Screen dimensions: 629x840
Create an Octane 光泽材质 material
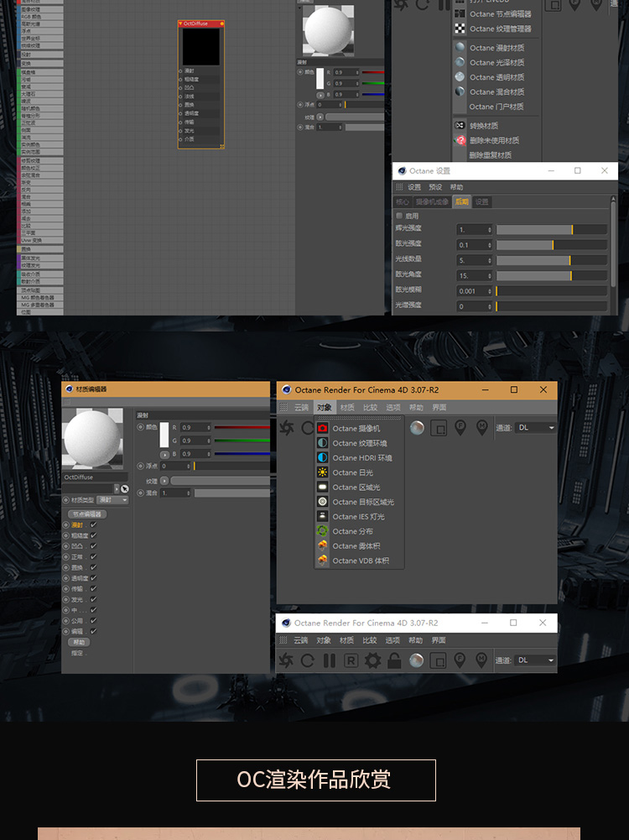coord(496,63)
